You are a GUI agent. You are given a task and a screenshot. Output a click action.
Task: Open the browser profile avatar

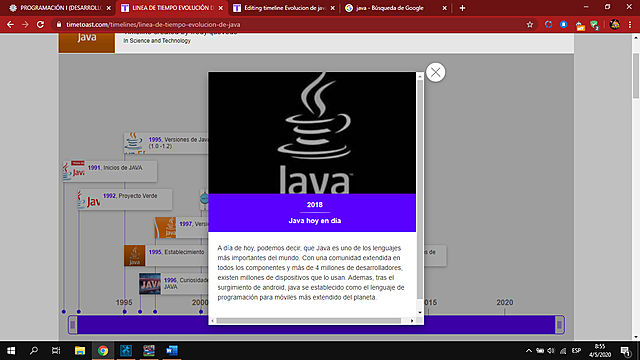pos(615,24)
